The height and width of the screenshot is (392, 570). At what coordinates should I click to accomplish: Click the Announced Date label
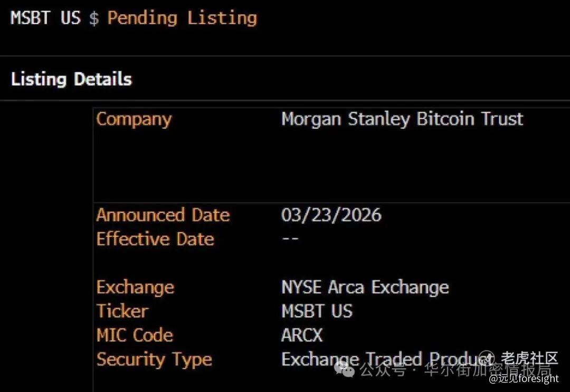click(163, 215)
